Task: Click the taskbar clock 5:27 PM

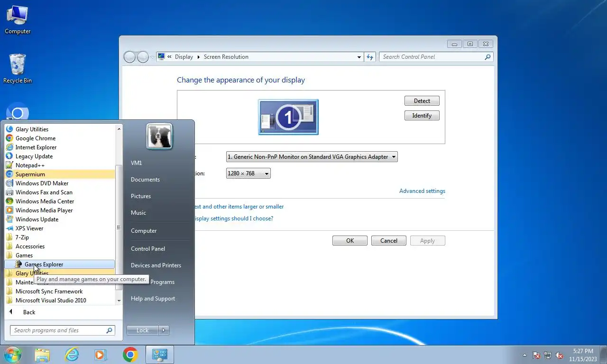Action: [583, 355]
